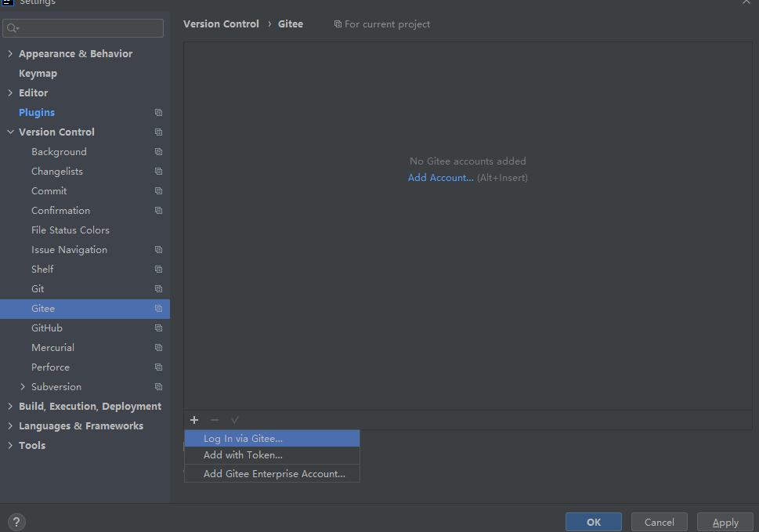Click project-level icon beside Commit
Viewport: 759px width, 532px height.
[x=158, y=190]
